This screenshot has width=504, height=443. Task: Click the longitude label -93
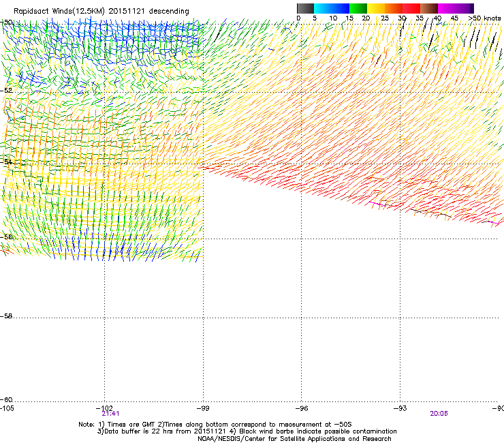(x=400, y=408)
